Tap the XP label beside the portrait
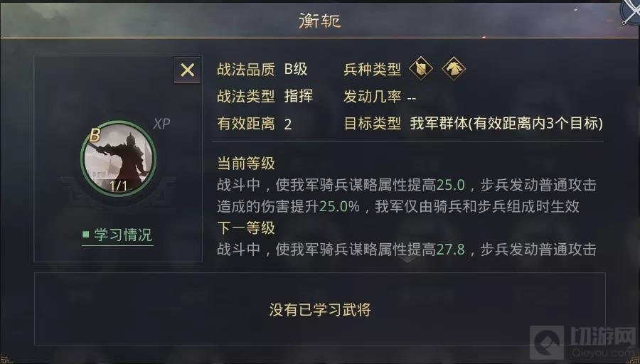The image size is (640, 364). click(161, 124)
